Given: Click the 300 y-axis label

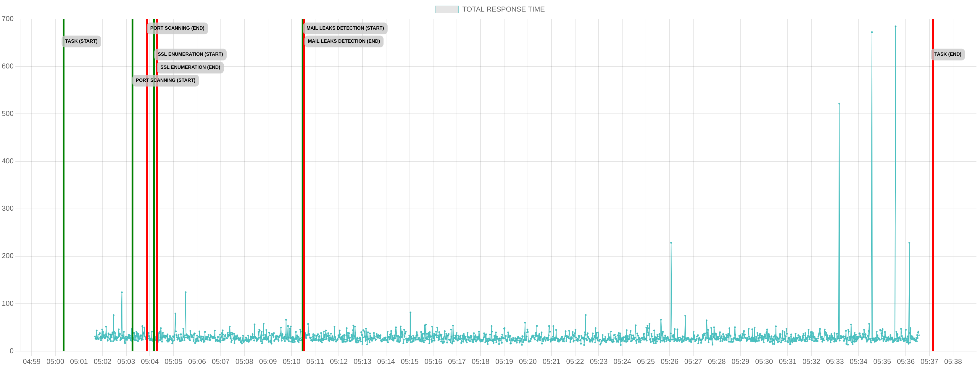Looking at the screenshot, I should 8,208.
